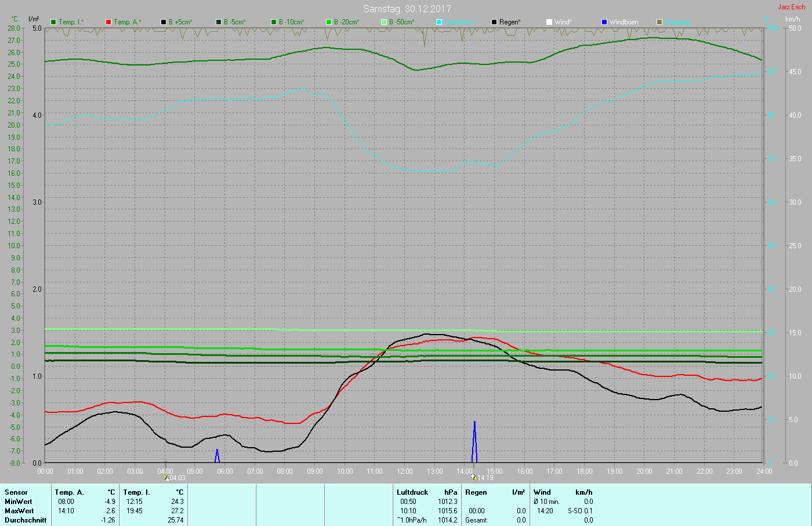Select the black B +5cm legend marker
Image resolution: width=812 pixels, height=526 pixels.
[164, 22]
